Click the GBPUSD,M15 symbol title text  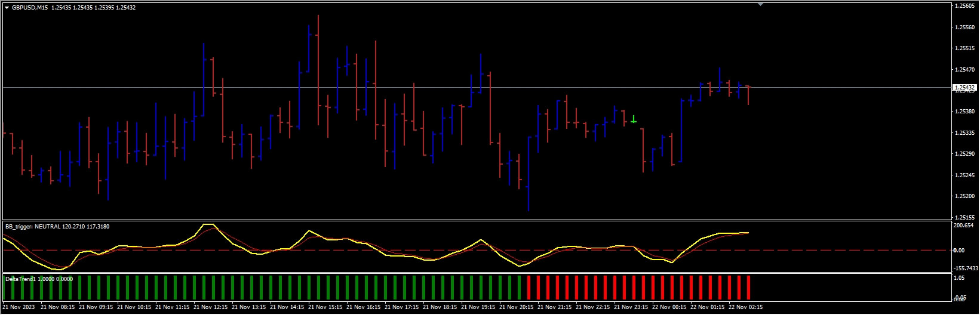point(30,7)
